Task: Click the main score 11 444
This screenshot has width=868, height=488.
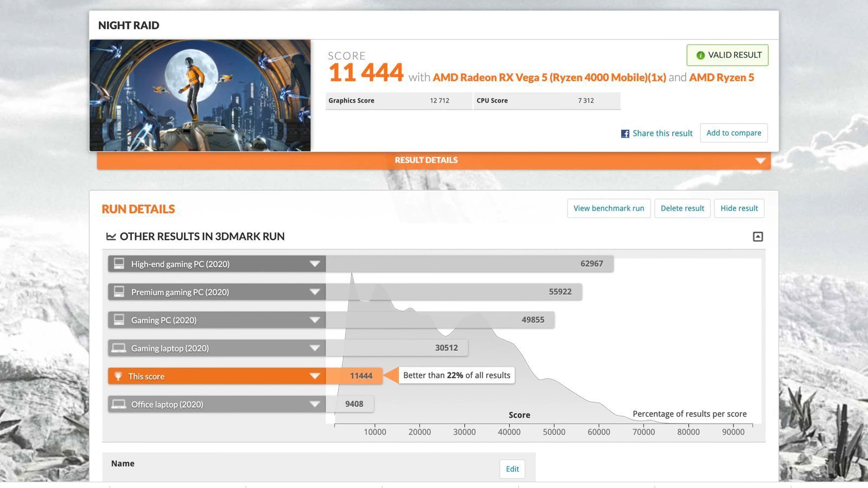Action: [x=366, y=73]
